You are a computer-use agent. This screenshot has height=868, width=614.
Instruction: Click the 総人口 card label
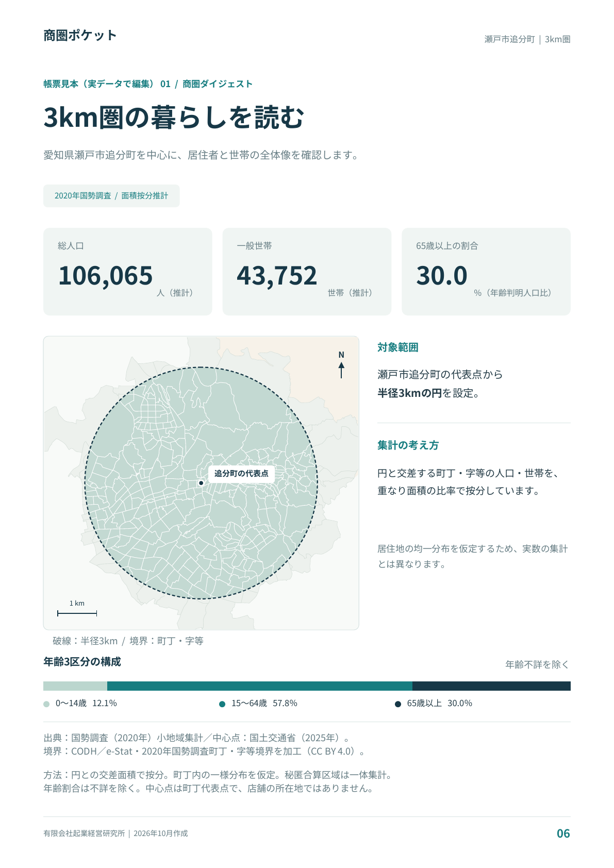pyautogui.click(x=71, y=246)
